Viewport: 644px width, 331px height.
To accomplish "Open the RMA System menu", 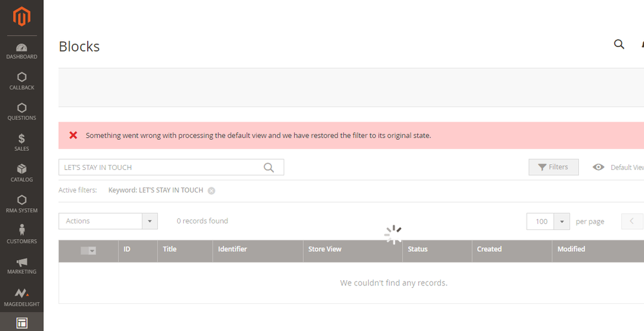I will pos(21,204).
